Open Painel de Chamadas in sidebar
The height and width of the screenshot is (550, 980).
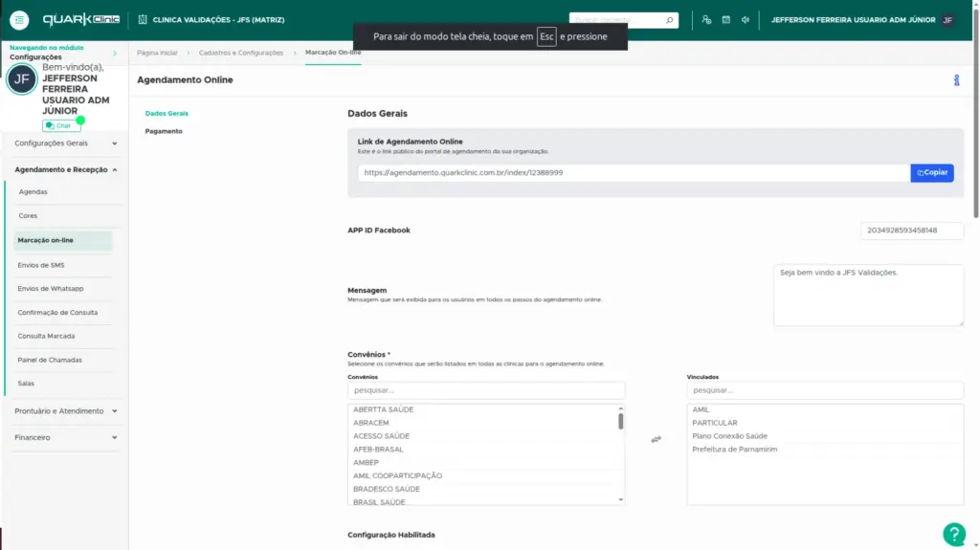[x=50, y=361]
